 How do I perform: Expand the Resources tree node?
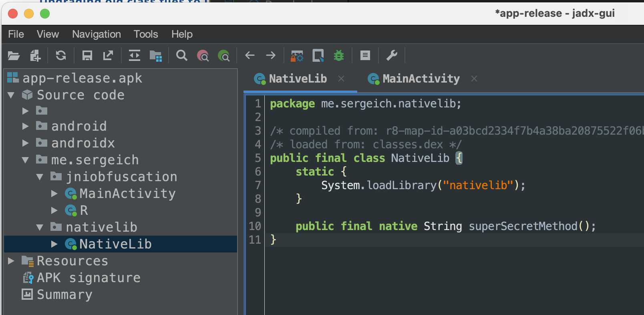point(11,261)
